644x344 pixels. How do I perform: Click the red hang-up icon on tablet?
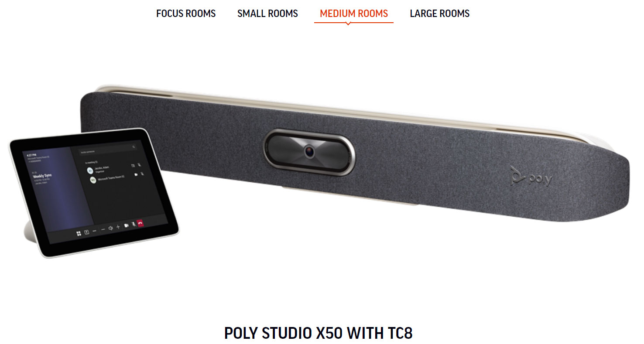click(140, 223)
